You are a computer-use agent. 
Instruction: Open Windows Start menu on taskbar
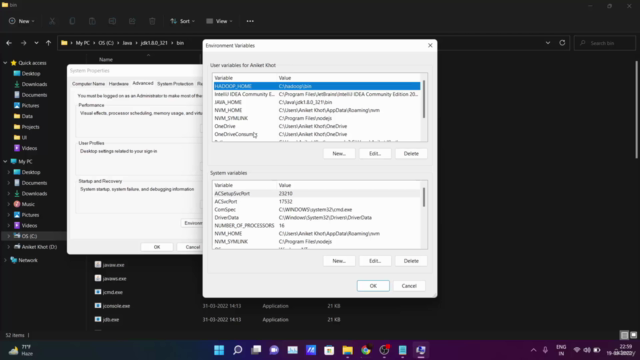[219, 350]
